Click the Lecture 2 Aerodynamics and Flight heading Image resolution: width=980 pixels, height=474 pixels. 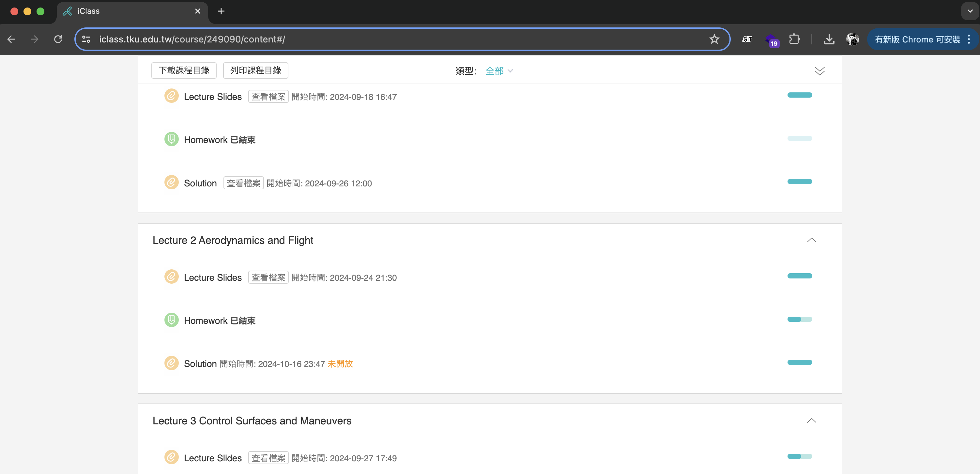[x=233, y=240]
